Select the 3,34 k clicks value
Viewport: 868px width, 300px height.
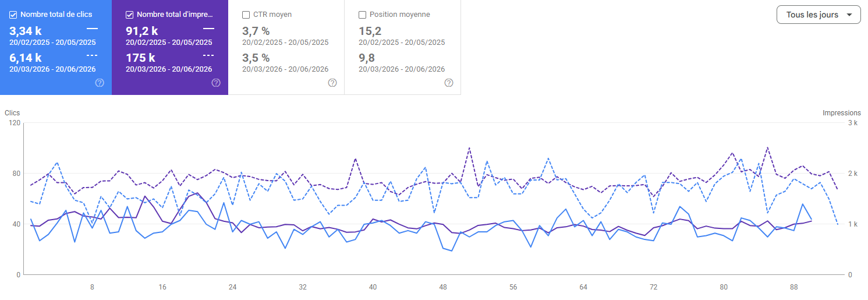(x=26, y=31)
